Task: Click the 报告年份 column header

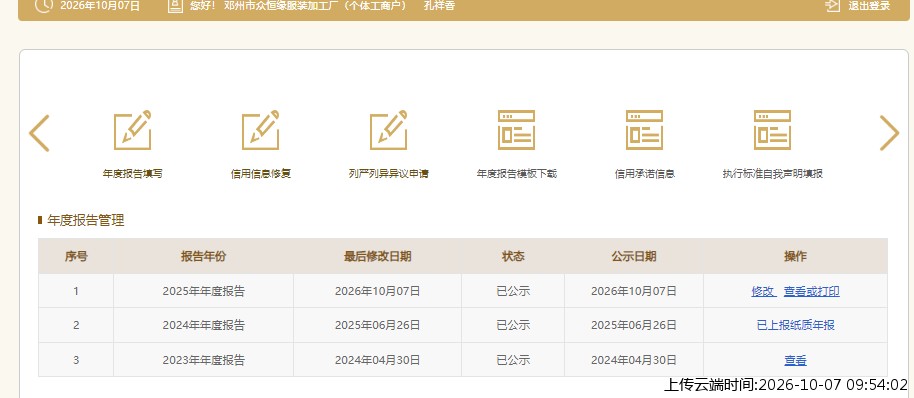Action: [x=203, y=256]
